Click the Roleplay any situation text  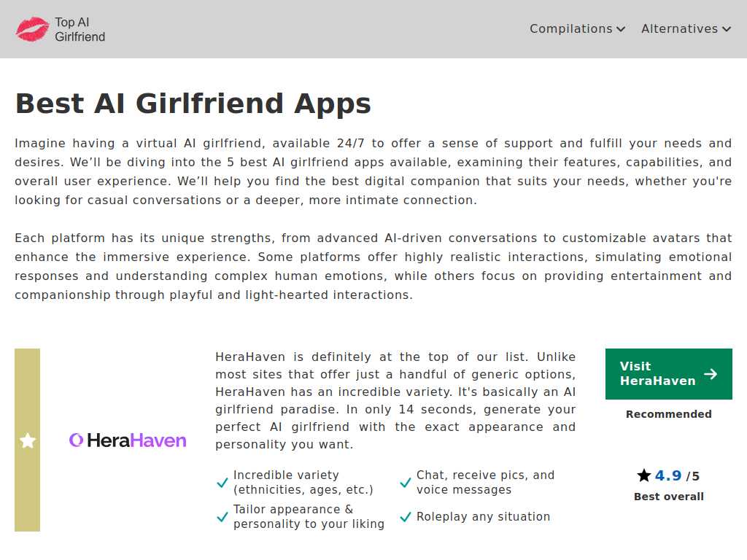tap(483, 517)
